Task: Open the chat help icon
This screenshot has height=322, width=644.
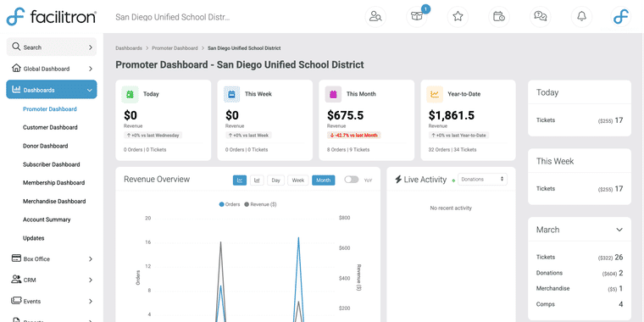Action: (540, 17)
